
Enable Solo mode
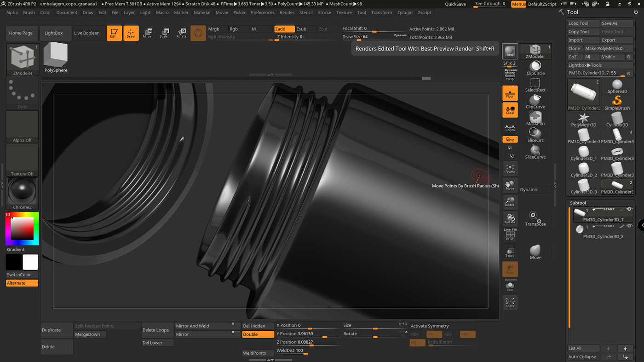click(x=510, y=286)
